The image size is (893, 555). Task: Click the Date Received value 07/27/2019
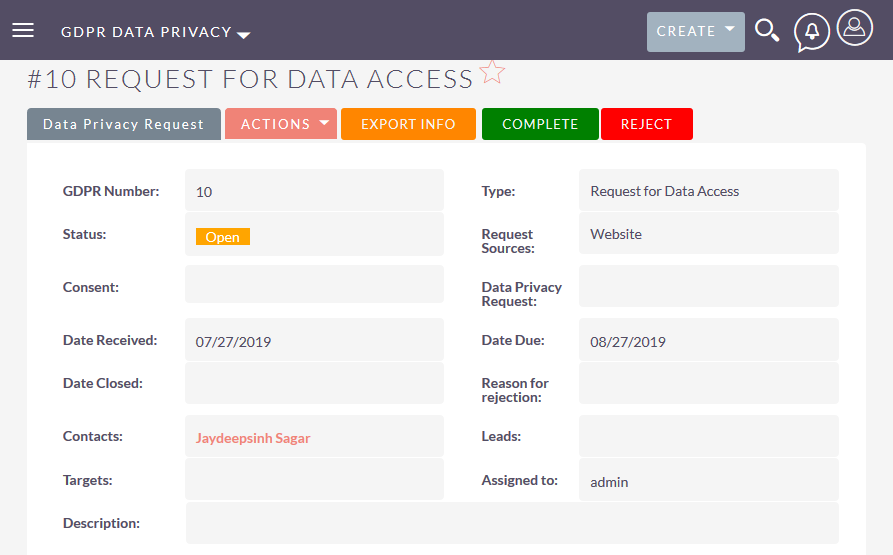[234, 342]
